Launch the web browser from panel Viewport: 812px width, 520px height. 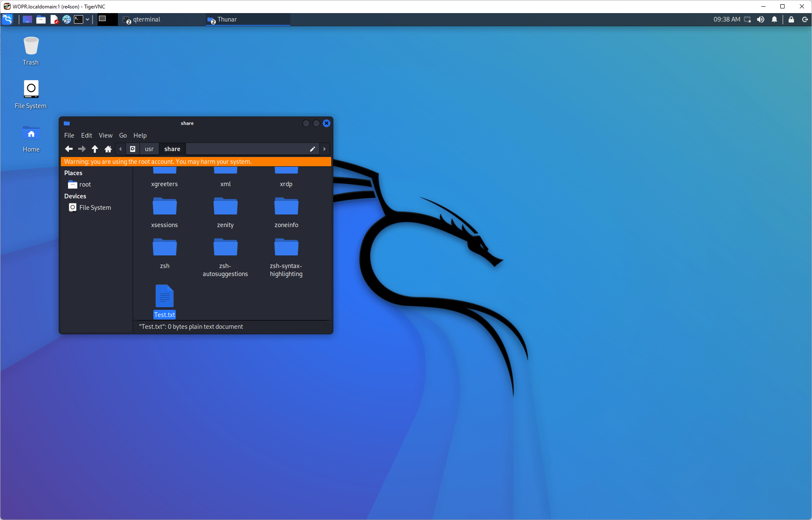coord(66,19)
